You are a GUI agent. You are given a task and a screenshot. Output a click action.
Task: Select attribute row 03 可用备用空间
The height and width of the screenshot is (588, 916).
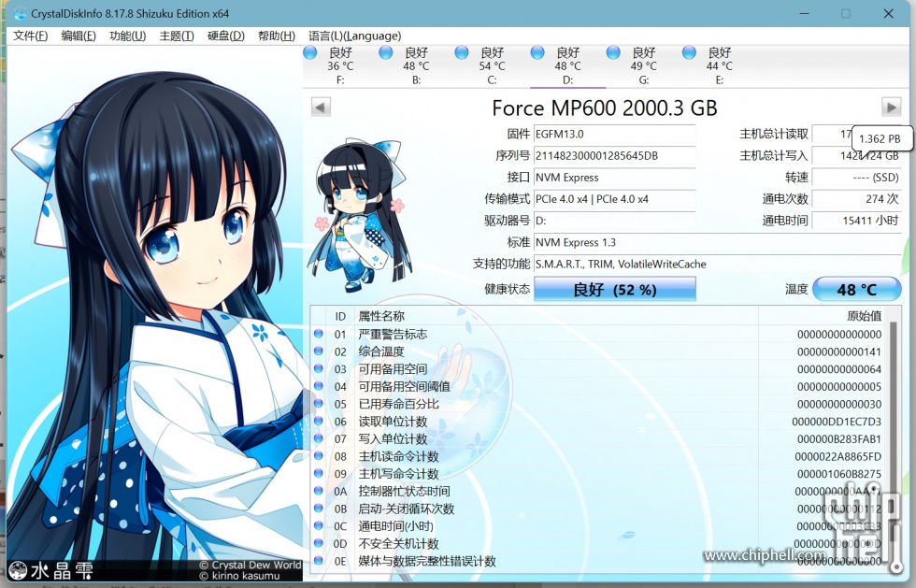[599, 369]
